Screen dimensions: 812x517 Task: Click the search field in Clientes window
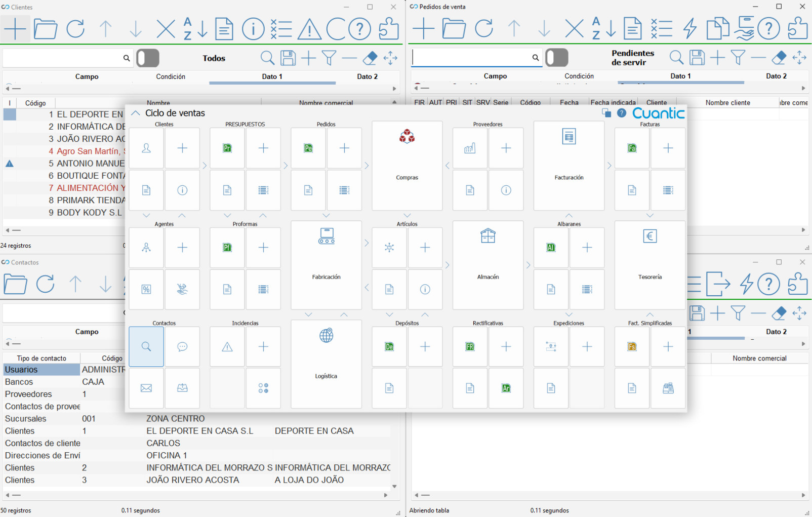pyautogui.click(x=63, y=58)
